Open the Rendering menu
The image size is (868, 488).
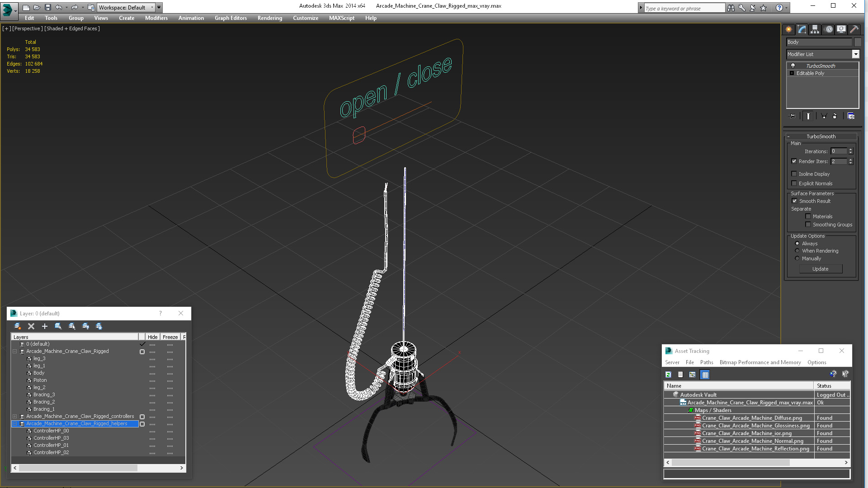269,18
